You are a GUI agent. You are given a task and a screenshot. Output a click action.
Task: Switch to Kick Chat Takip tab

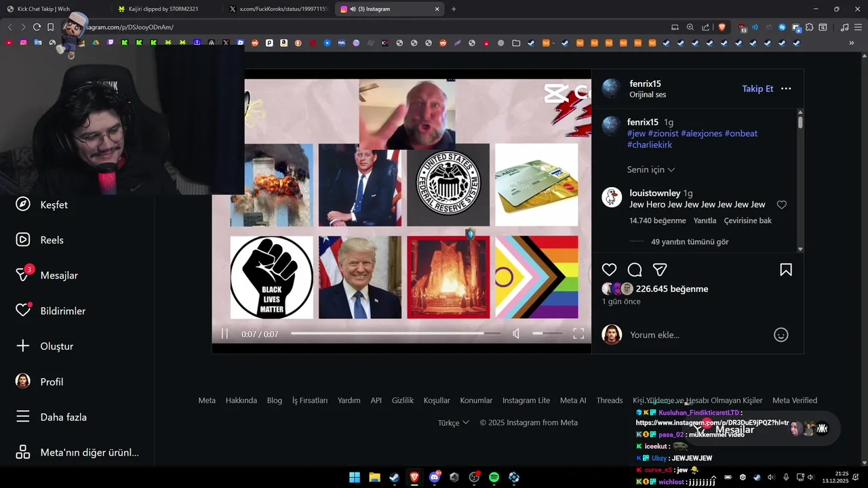(x=54, y=9)
